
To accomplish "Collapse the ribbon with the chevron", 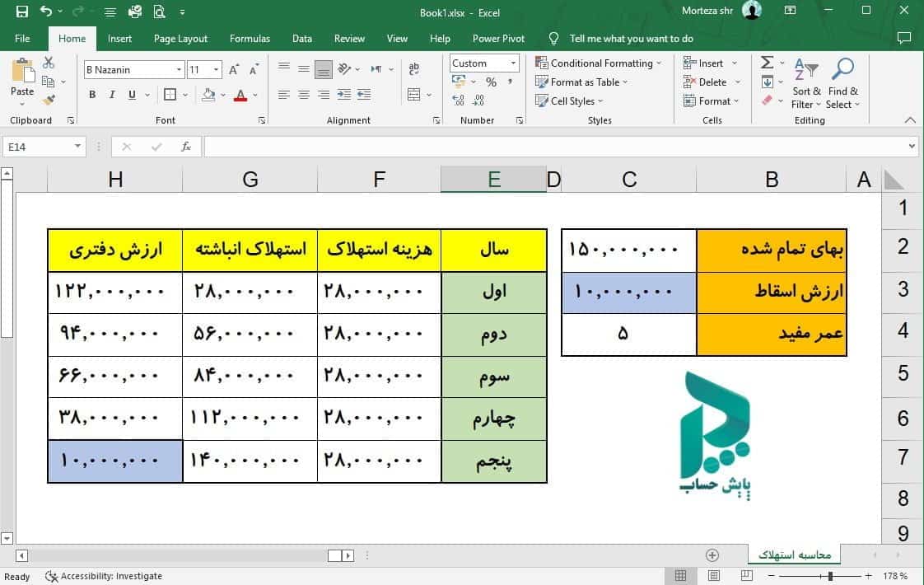I will [x=910, y=120].
